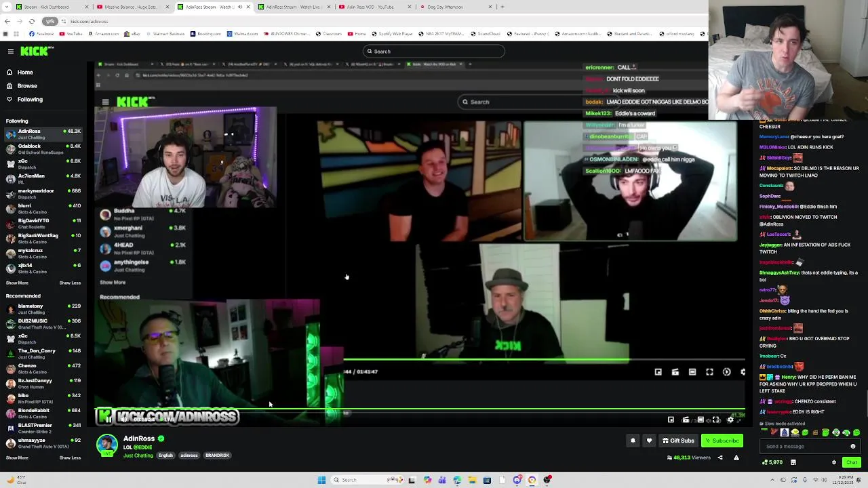The height and width of the screenshot is (488, 868).
Task: Select Ac7ionMan channel in Following list
Action: (x=44, y=178)
